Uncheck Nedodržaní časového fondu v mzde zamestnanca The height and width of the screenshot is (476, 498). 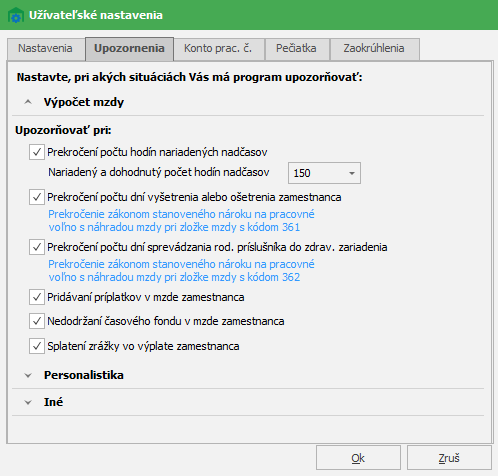pos(37,321)
